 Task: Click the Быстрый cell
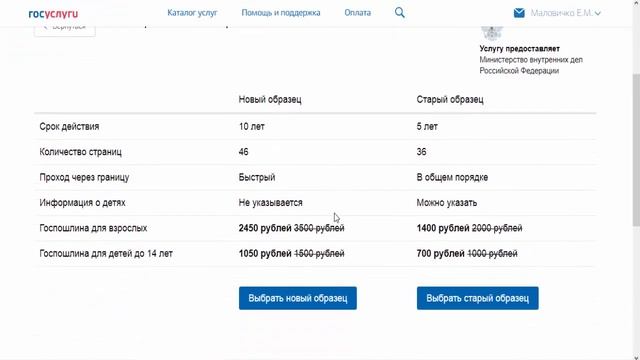pos(257,177)
